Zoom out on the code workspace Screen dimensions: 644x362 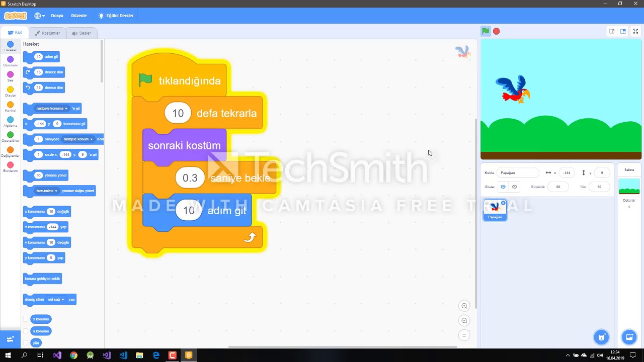tap(464, 321)
